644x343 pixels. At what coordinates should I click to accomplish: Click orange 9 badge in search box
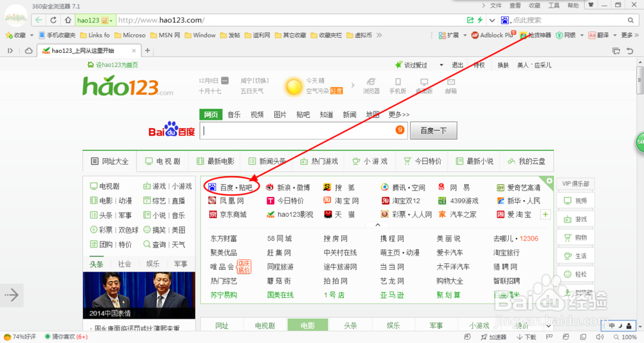(400, 130)
